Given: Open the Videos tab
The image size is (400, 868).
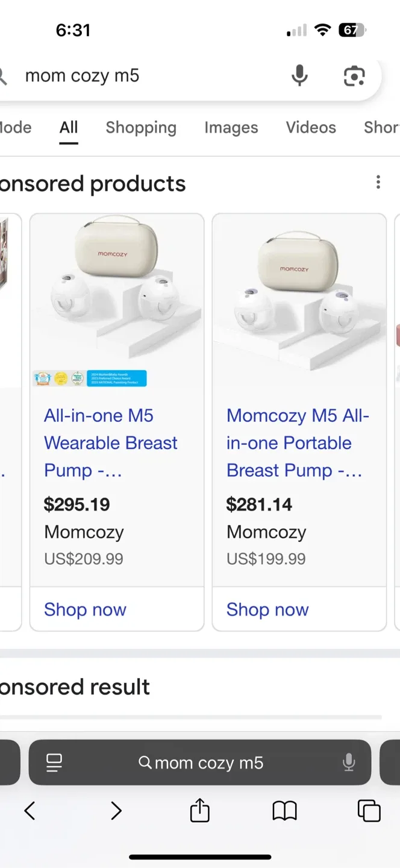Looking at the screenshot, I should (x=311, y=127).
